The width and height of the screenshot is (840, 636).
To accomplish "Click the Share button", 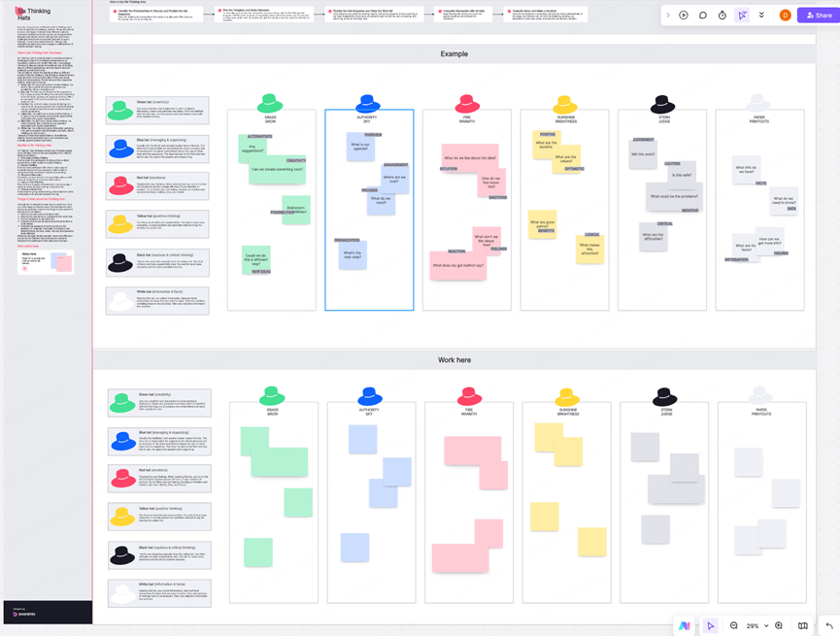I will (x=817, y=16).
